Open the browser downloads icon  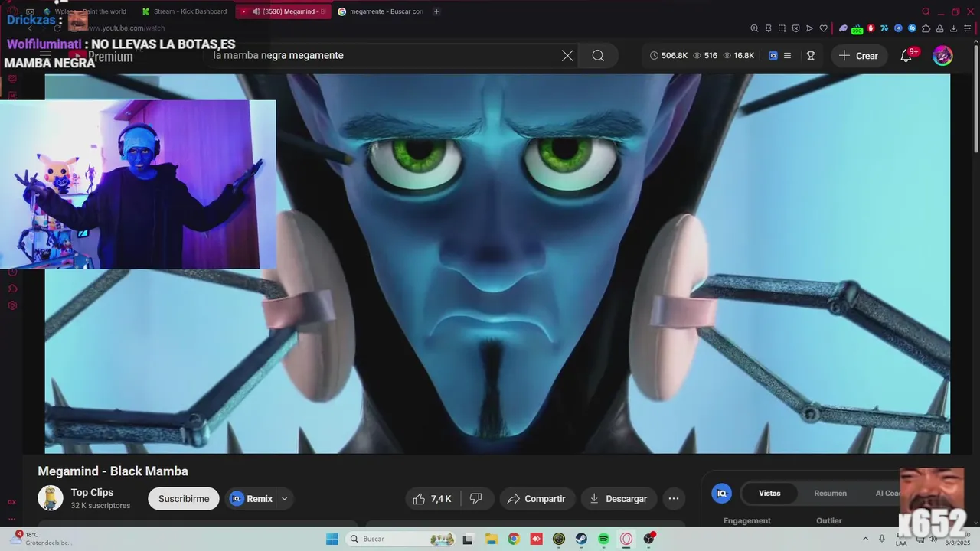tap(954, 28)
